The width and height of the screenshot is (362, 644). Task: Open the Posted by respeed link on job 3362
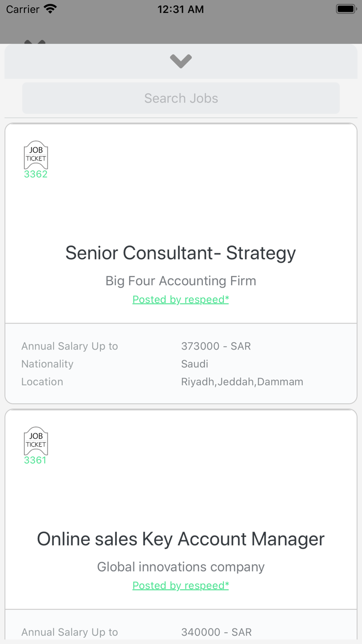(x=180, y=299)
